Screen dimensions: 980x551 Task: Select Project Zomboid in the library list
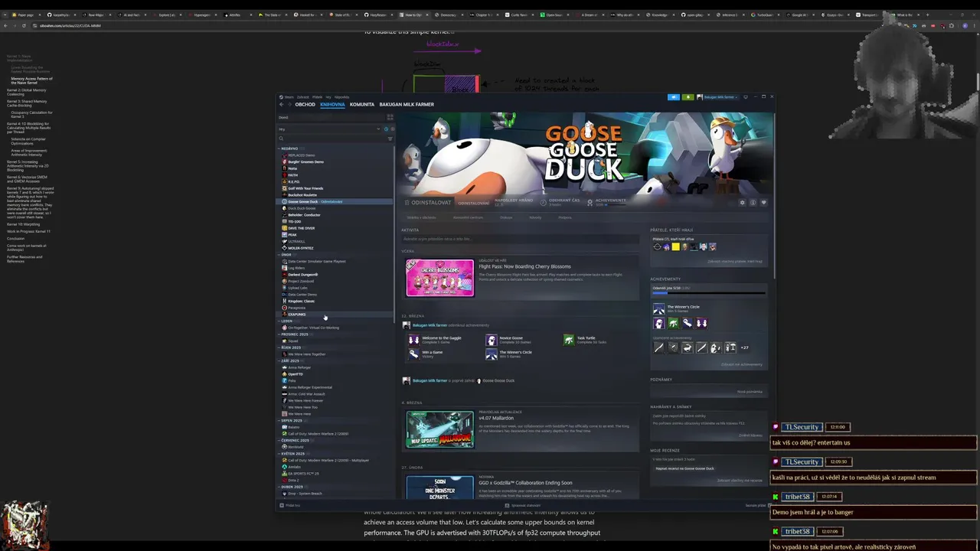click(x=335, y=281)
